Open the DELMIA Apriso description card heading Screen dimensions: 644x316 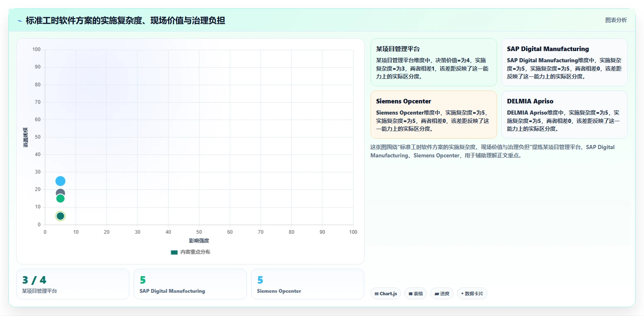point(530,101)
